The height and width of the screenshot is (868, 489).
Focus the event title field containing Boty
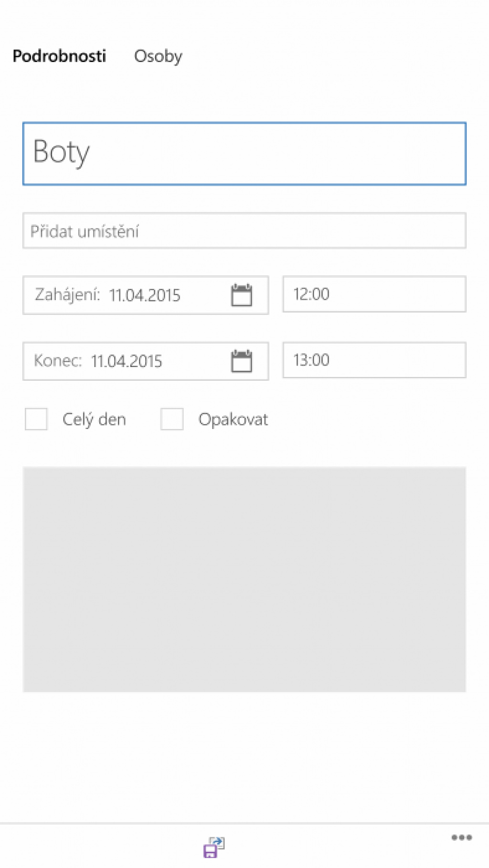pos(244,154)
